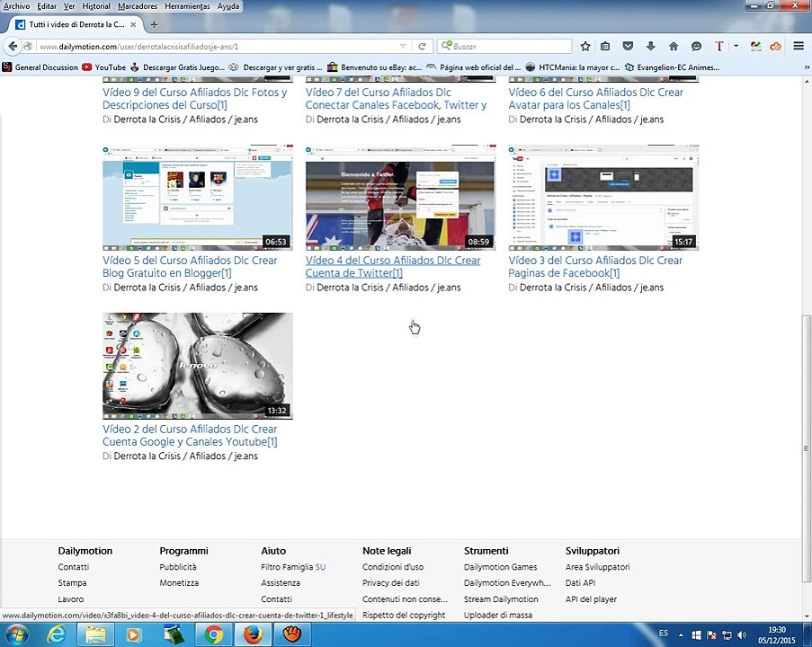Open General Discussion bookmark

coord(40,67)
